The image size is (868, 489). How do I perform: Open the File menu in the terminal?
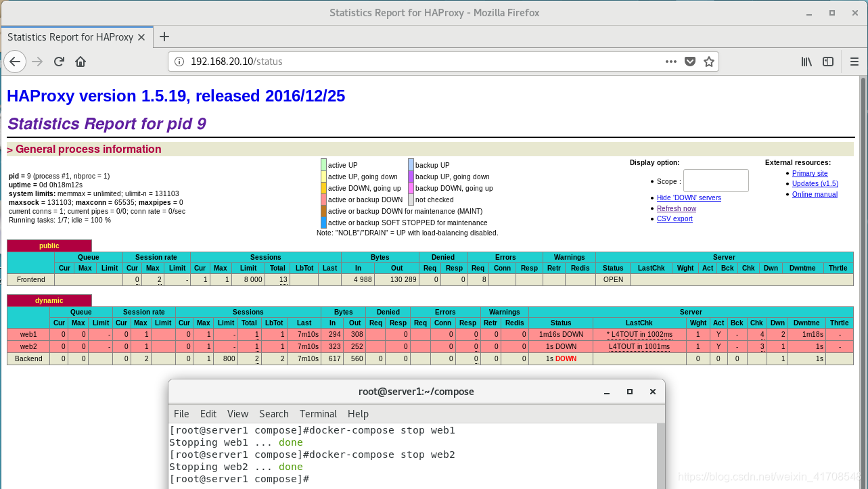pos(181,413)
